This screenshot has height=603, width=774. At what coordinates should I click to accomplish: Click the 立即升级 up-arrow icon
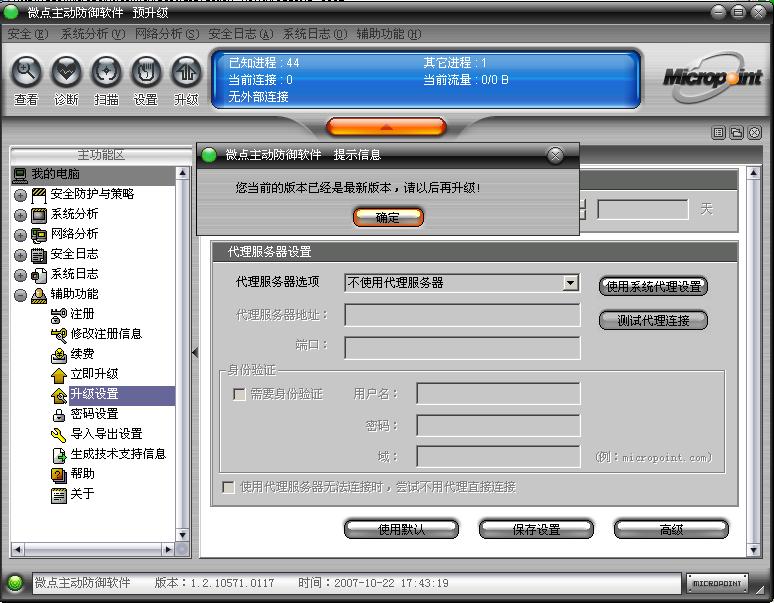(59, 375)
